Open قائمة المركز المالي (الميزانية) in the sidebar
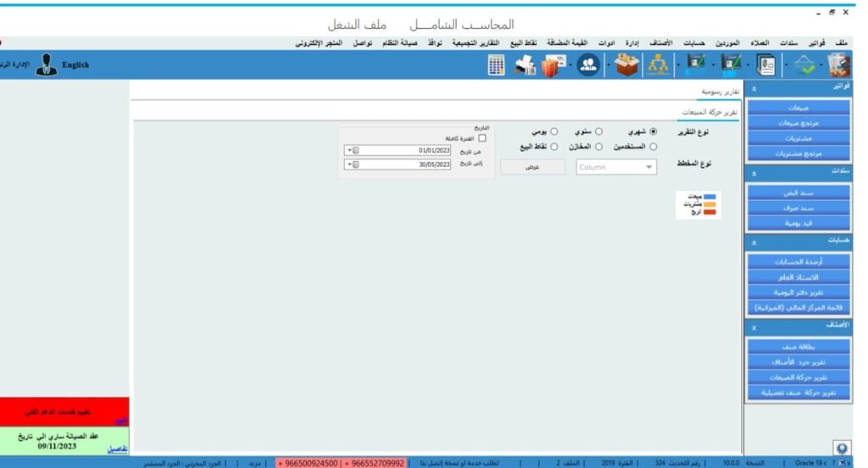The image size is (868, 468). coord(798,308)
